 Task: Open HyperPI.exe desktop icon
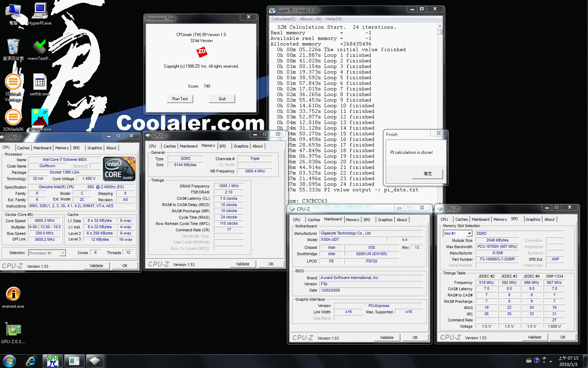[x=40, y=14]
